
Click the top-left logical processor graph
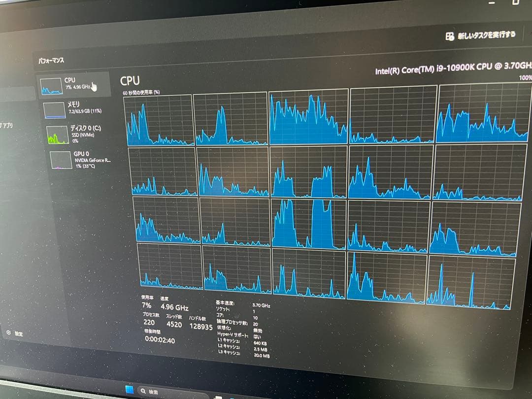click(159, 120)
